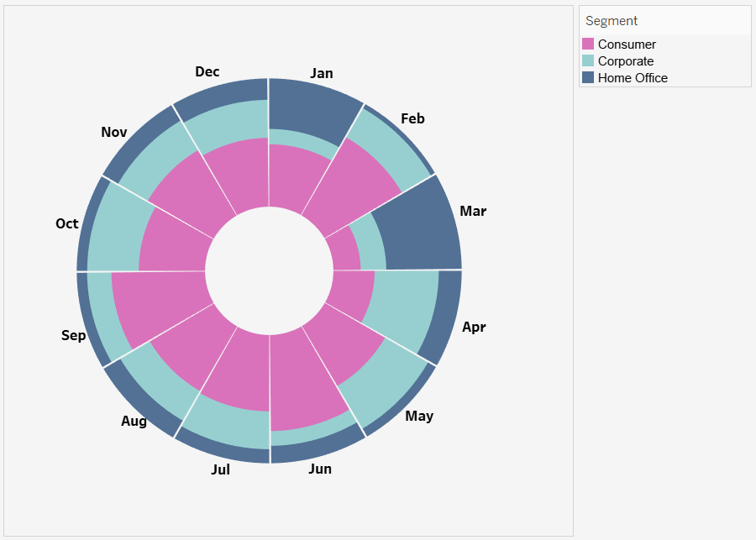Select the Corporate legend label
This screenshot has height=540, width=756.
pyautogui.click(x=626, y=61)
